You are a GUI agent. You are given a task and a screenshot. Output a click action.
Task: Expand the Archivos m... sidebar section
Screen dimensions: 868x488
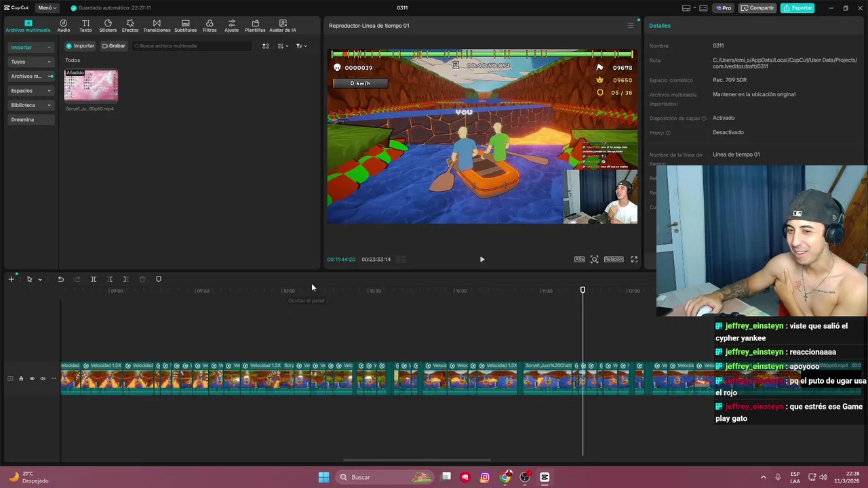(31, 76)
